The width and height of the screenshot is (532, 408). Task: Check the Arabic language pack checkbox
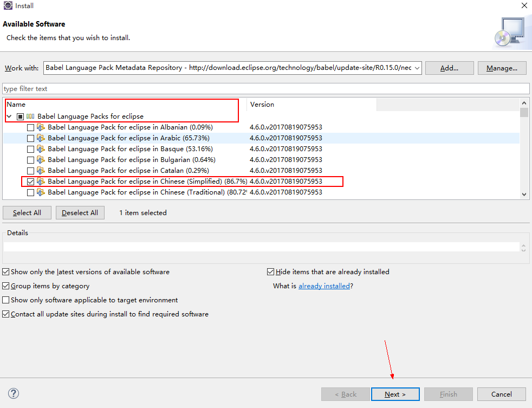coord(30,139)
